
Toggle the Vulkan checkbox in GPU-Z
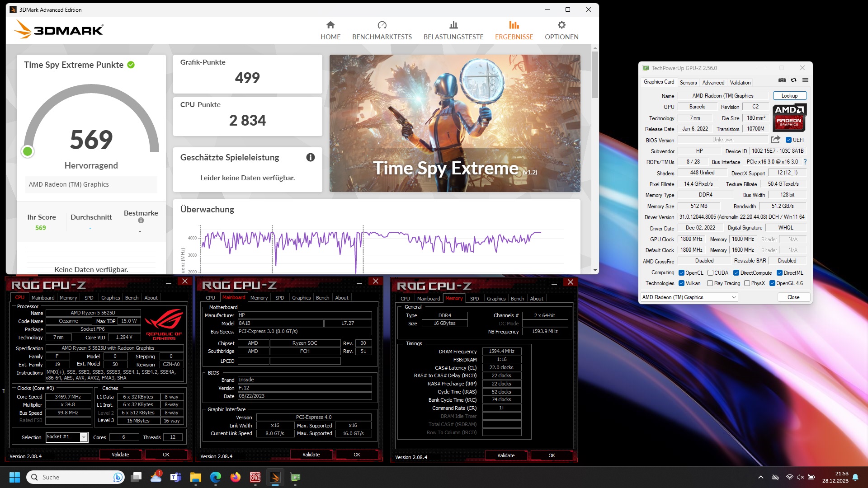pyautogui.click(x=681, y=283)
